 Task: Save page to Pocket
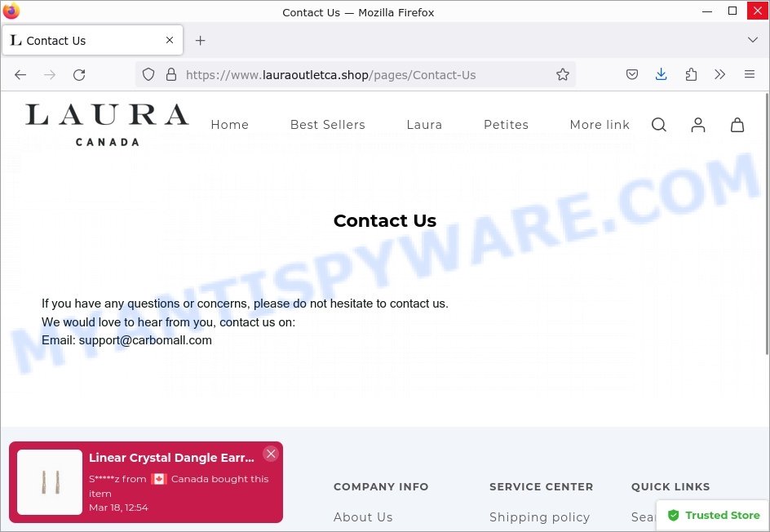(x=632, y=75)
